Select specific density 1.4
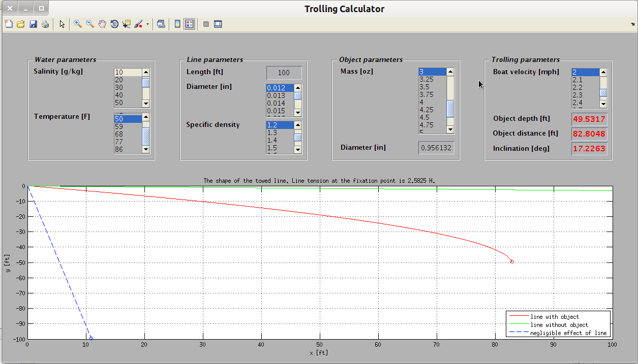638x364 pixels. pos(280,140)
